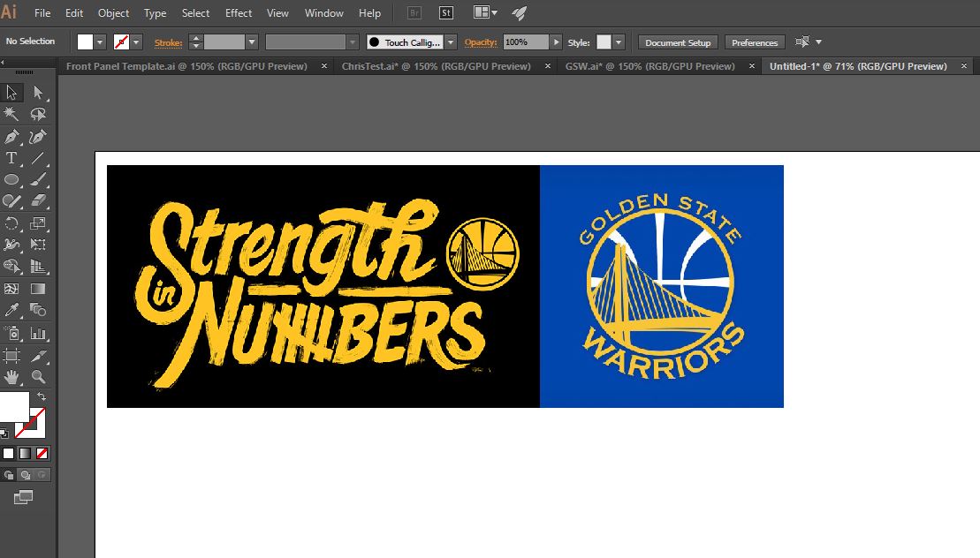
Task: Select the Paintbrush tool
Action: tap(38, 180)
